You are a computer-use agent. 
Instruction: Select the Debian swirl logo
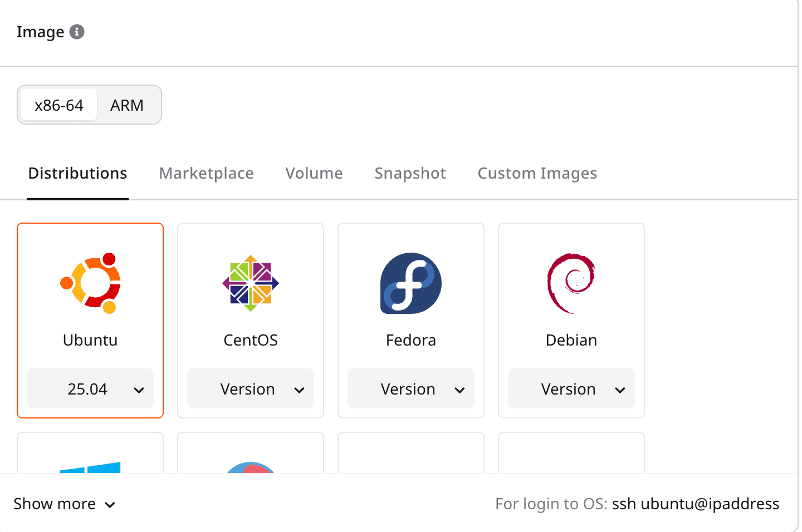click(571, 283)
